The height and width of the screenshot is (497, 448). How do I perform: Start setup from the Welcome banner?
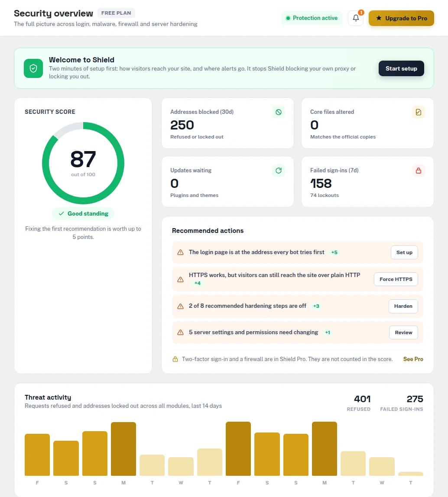401,68
